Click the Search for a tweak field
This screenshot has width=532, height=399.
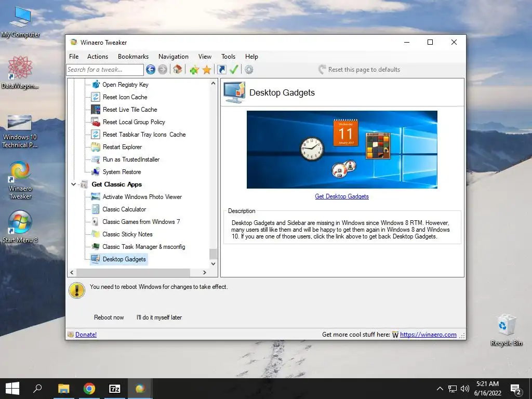[x=105, y=70]
